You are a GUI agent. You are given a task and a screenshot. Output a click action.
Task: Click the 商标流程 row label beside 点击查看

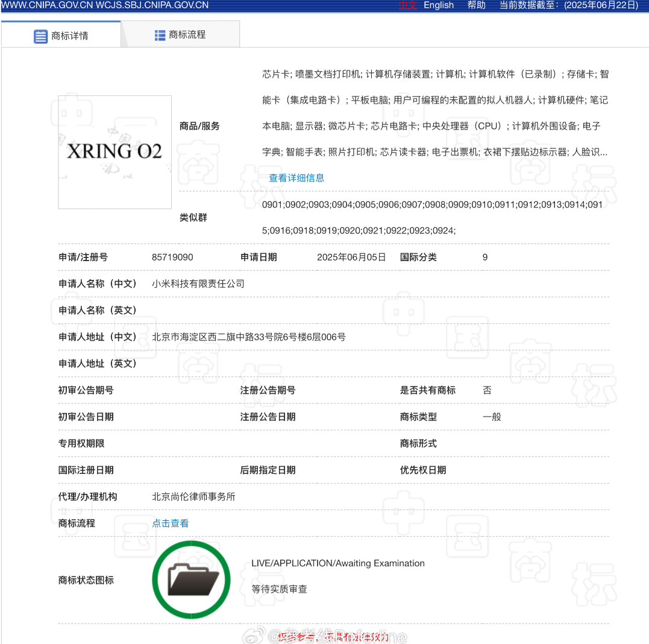coord(77,523)
